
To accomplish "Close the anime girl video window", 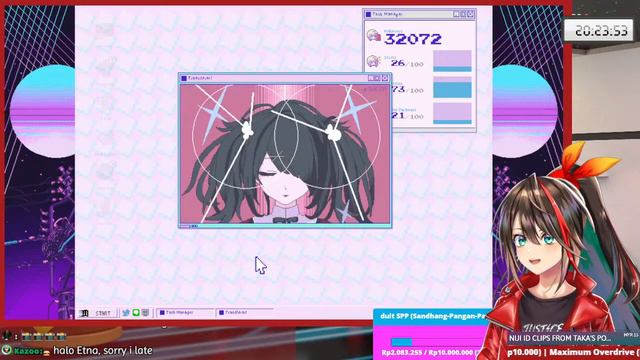I will coord(385,78).
